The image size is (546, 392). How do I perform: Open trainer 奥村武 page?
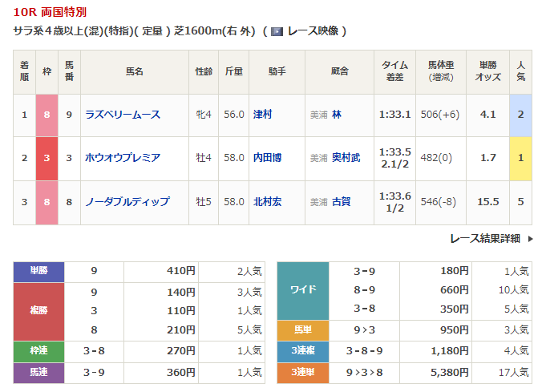[346, 158]
